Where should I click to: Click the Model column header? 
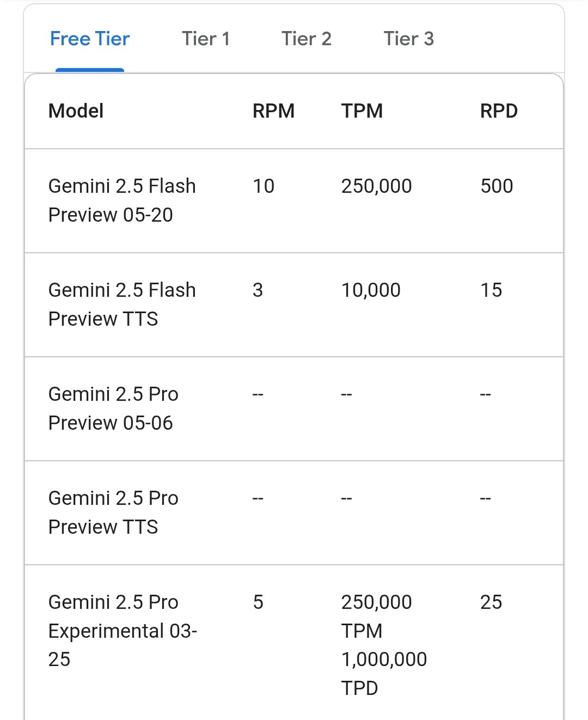coord(76,111)
